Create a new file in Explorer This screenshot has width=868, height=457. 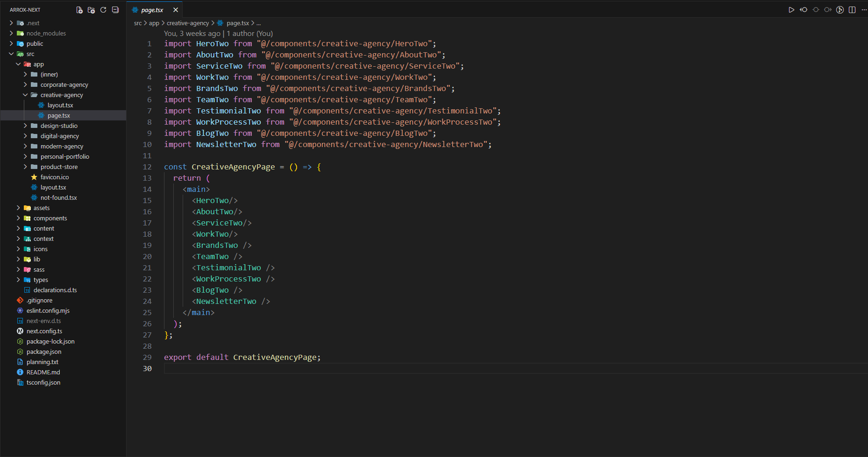[79, 10]
